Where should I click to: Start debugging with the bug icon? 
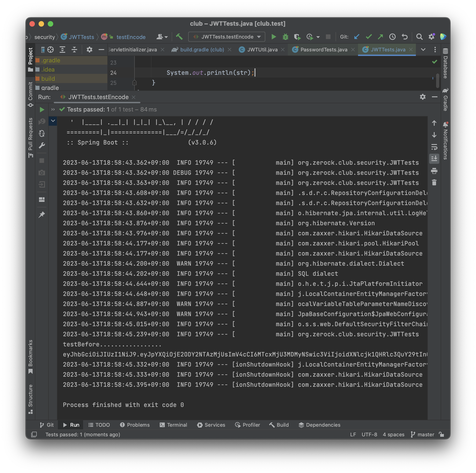click(x=285, y=37)
